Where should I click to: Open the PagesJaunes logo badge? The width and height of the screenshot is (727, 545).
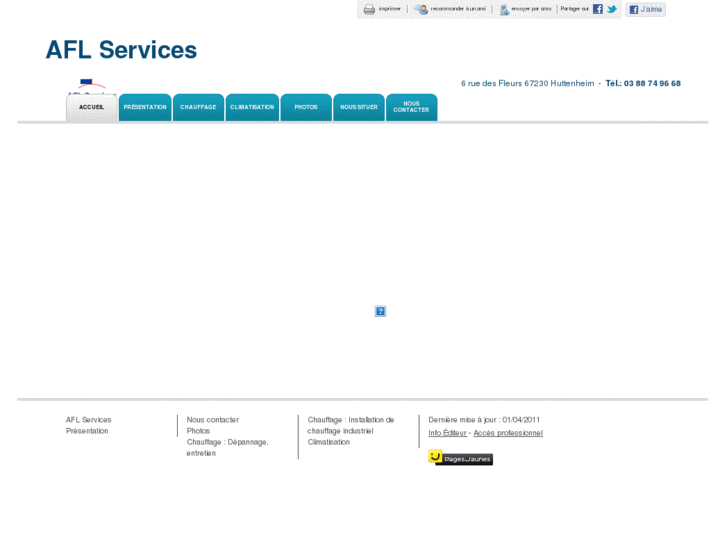[460, 457]
